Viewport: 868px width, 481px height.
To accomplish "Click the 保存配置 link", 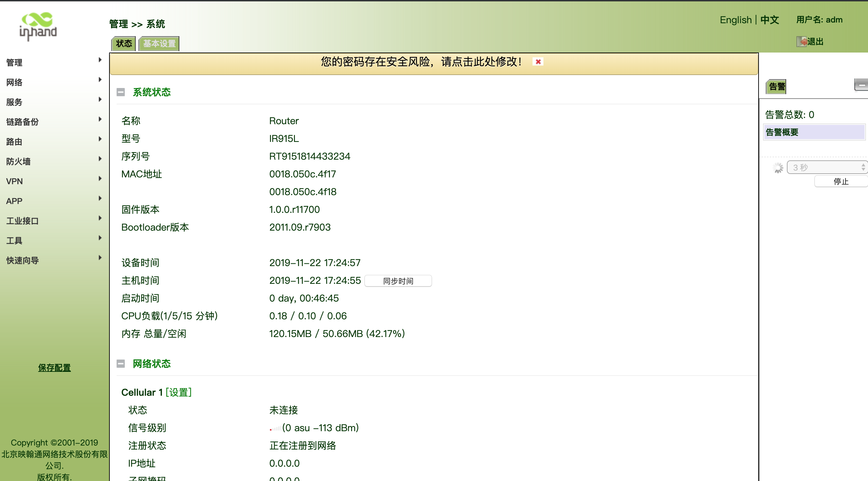I will tap(55, 368).
